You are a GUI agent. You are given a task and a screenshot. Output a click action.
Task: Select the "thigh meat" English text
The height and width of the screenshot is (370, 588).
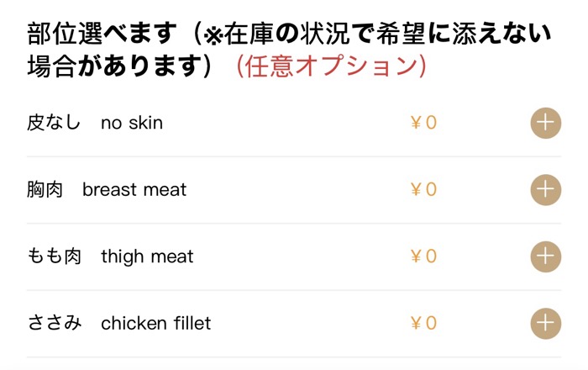(x=147, y=256)
